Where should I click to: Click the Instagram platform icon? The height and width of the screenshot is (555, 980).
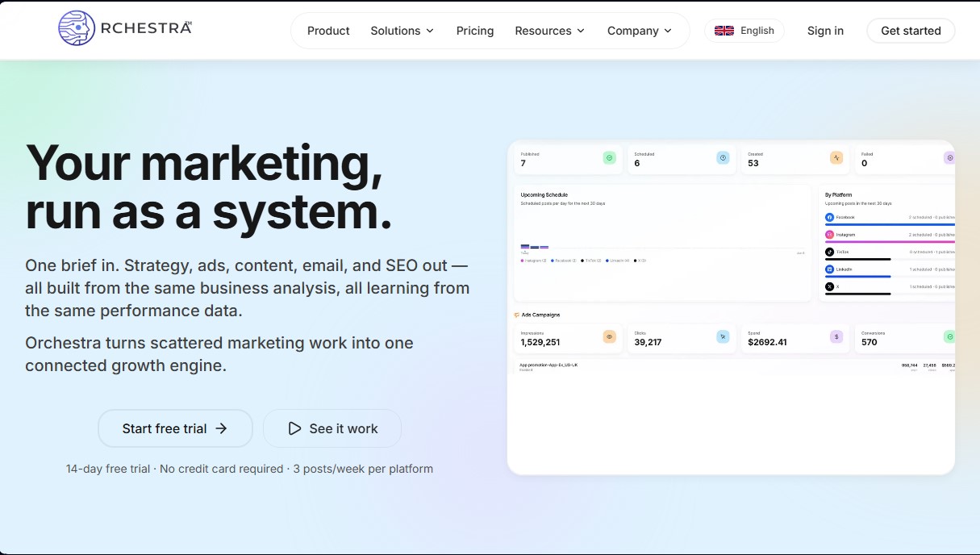pos(829,235)
